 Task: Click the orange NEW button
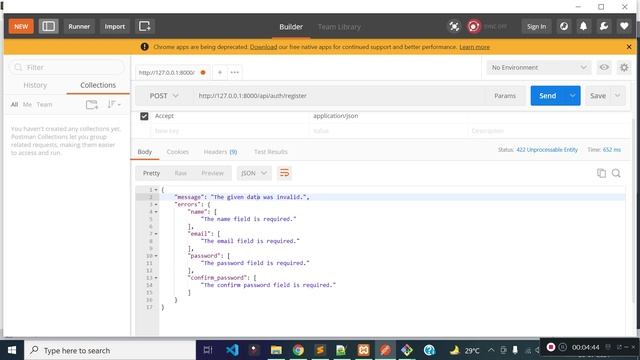21,27
